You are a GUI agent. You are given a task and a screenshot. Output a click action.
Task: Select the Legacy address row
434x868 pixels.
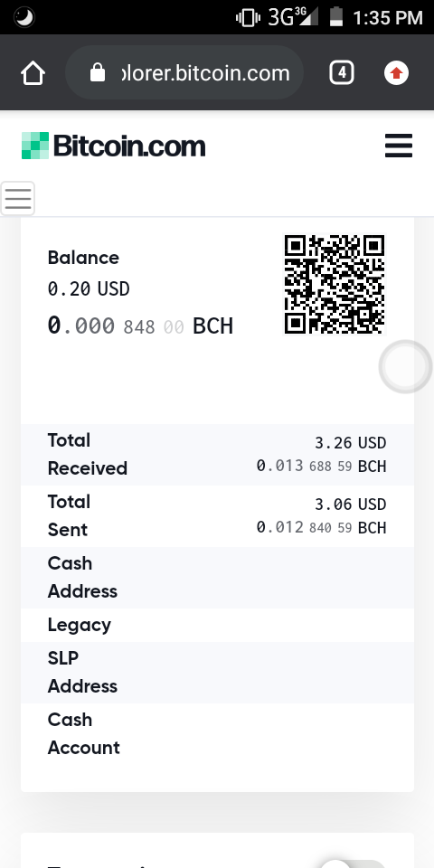tap(217, 625)
